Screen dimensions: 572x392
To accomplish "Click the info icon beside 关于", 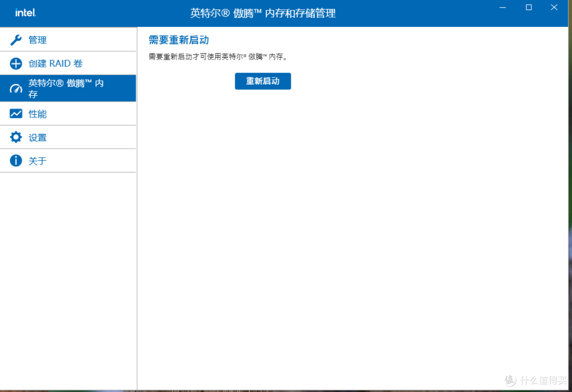I will pos(16,161).
